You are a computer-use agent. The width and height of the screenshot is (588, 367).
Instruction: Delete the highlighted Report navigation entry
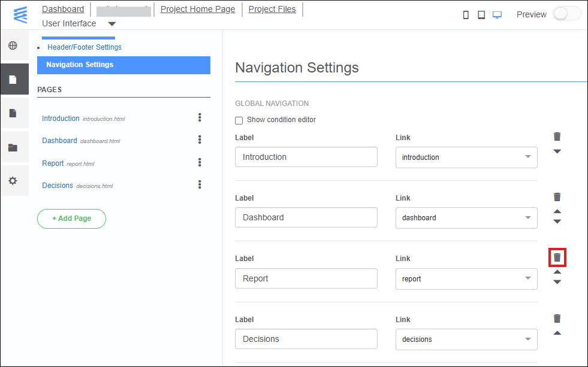(557, 257)
